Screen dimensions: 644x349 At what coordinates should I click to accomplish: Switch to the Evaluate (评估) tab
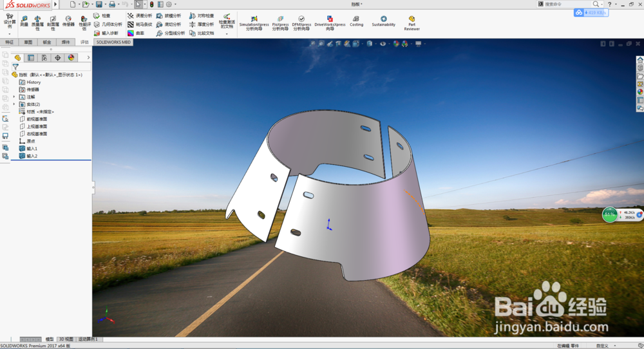[x=84, y=42]
